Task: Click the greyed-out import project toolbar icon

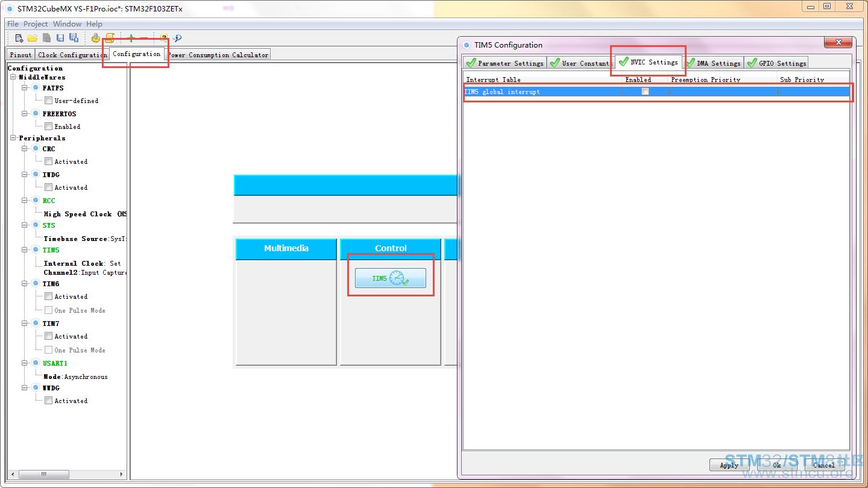Action: 46,38
